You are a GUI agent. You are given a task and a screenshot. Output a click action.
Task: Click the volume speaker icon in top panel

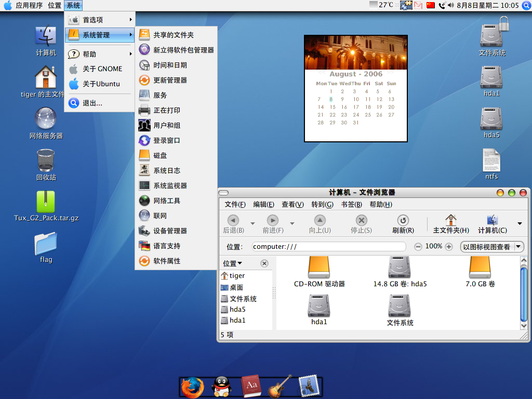pos(451,5)
